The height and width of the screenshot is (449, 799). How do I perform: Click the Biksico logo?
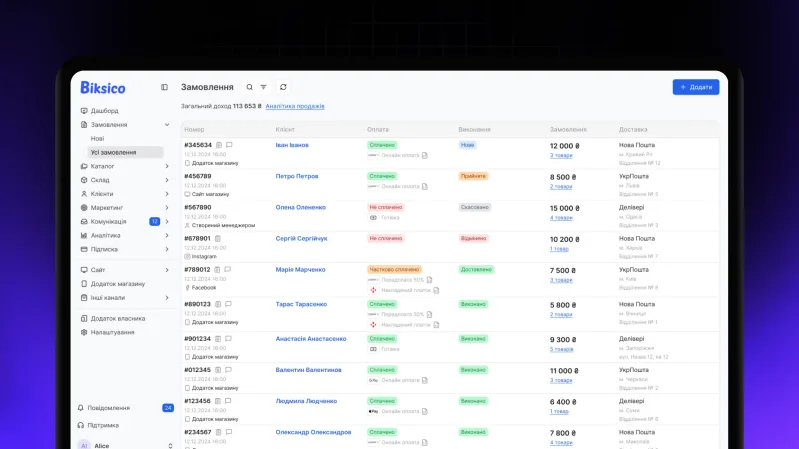tap(103, 88)
